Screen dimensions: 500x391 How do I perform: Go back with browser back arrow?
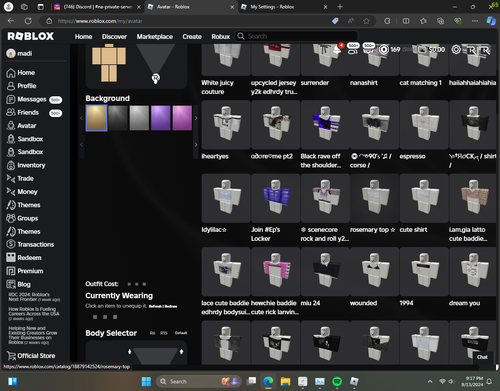(11, 21)
